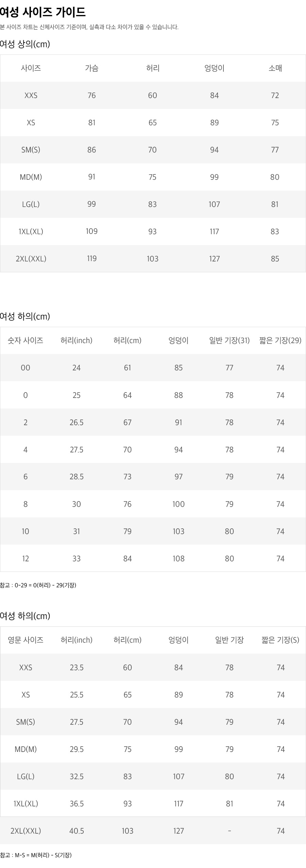Click the 허리(inch) header in the numeric bottoms table
This screenshot has width=306, height=868.
76,340
